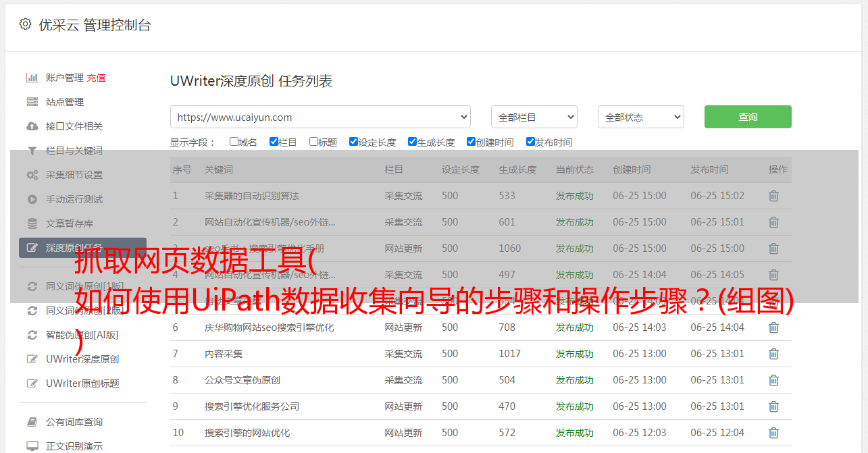Click the book icon beside 公有词库查询
This screenshot has height=453, width=868.
(x=32, y=422)
